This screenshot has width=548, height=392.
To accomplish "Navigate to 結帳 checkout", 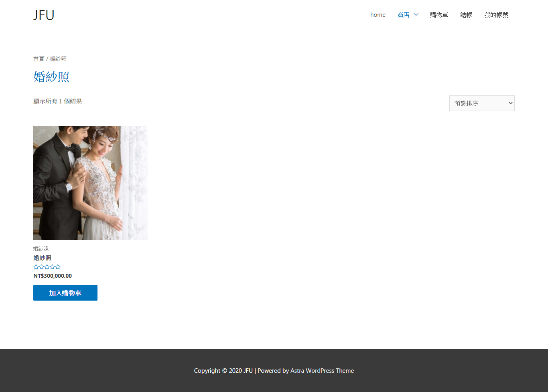I will (x=466, y=15).
